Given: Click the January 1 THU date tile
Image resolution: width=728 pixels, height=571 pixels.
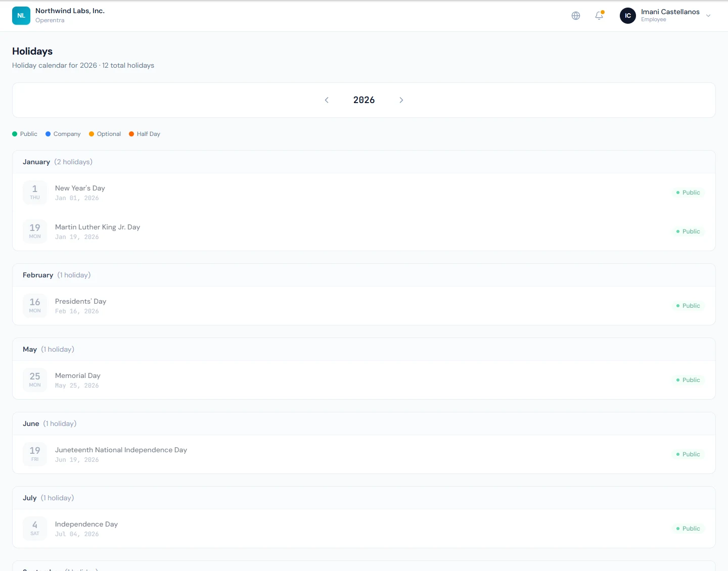Looking at the screenshot, I should (x=35, y=193).
